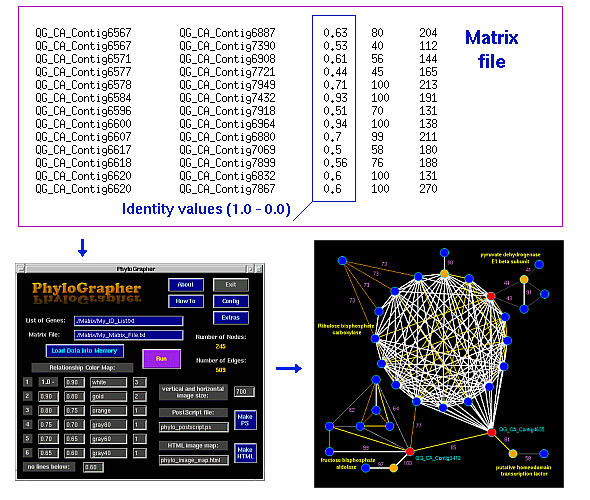Edit row 1 lower bound field 0.90
This screenshot has width=590, height=500.
[74, 382]
